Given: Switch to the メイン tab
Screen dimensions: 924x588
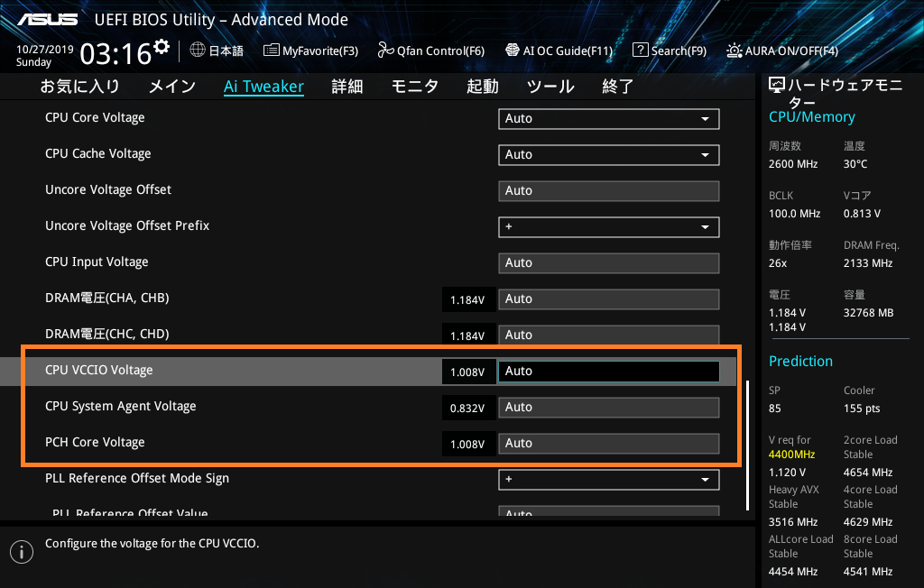Looking at the screenshot, I should 172,87.
